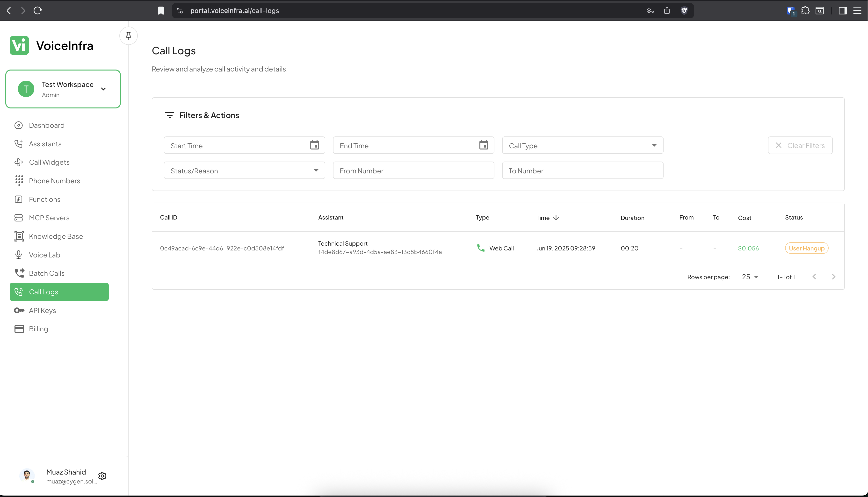Open the Start Time calendar picker icon
The width and height of the screenshot is (868, 497).
coord(314,145)
